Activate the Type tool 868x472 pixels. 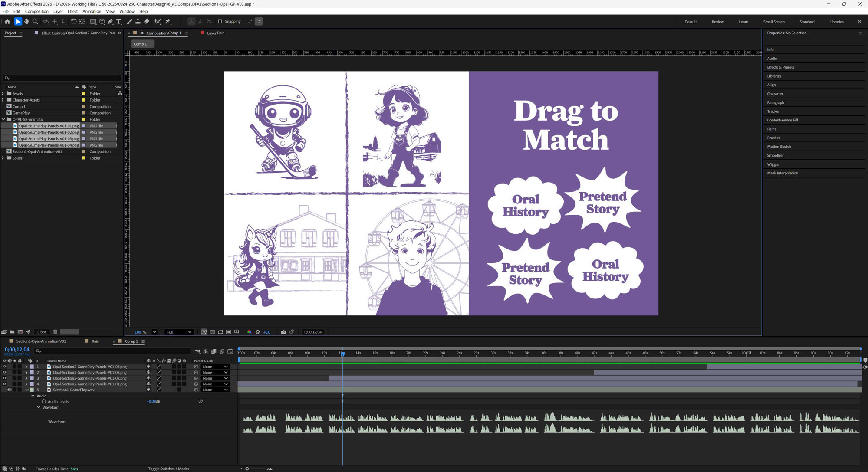[119, 21]
